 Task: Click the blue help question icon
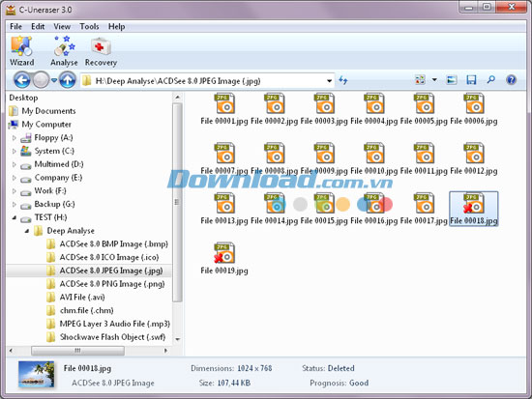click(511, 80)
